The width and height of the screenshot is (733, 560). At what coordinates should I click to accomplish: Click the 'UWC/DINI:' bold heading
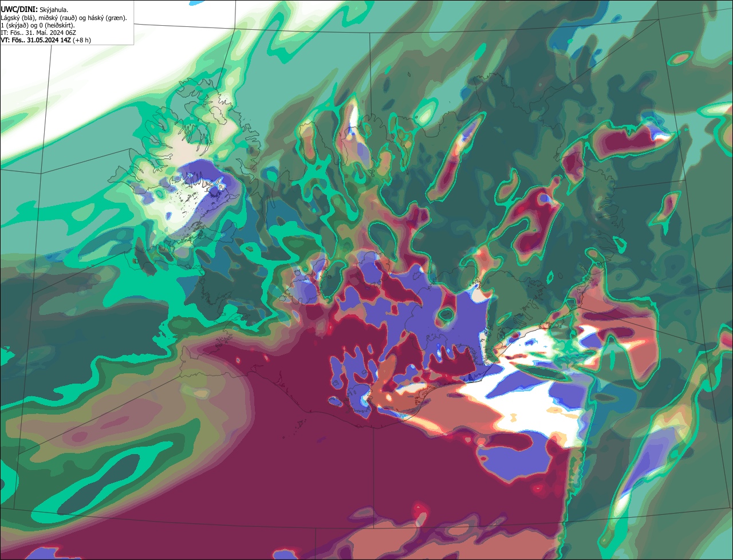(19, 10)
